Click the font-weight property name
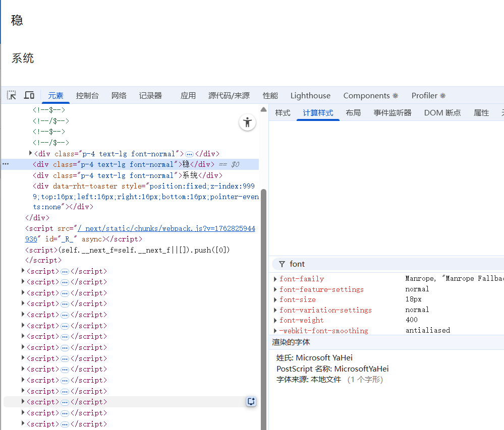 coord(302,320)
